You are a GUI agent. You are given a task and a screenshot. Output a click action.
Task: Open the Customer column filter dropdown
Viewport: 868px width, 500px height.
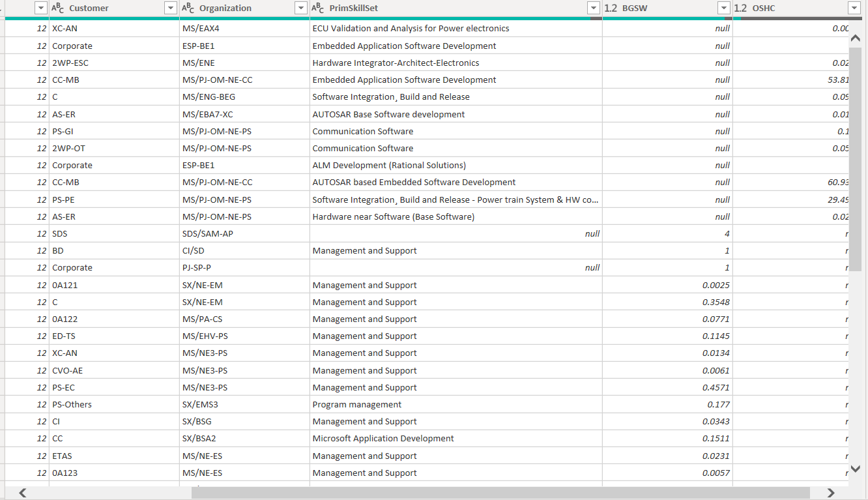coord(171,8)
